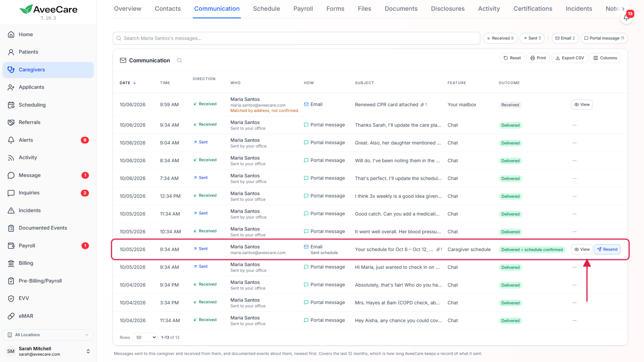Click "Matched by address, not confirmed" note

264,111
